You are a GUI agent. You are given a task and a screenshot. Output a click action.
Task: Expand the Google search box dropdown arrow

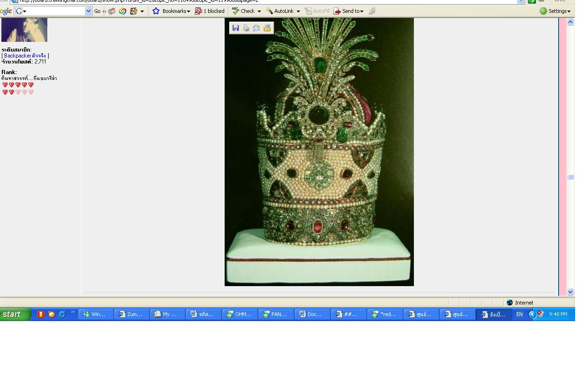coord(89,11)
